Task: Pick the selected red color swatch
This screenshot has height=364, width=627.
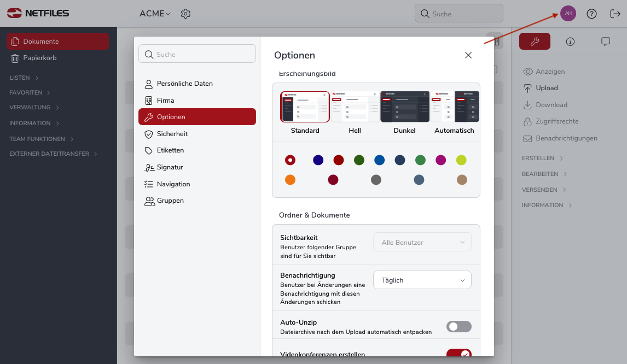Action: point(290,160)
